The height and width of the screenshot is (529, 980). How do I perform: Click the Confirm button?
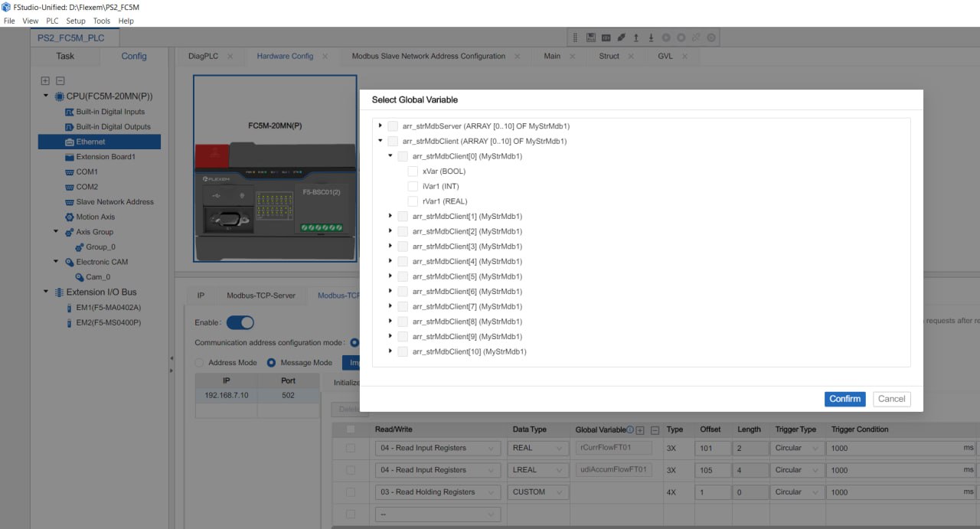[x=845, y=399]
